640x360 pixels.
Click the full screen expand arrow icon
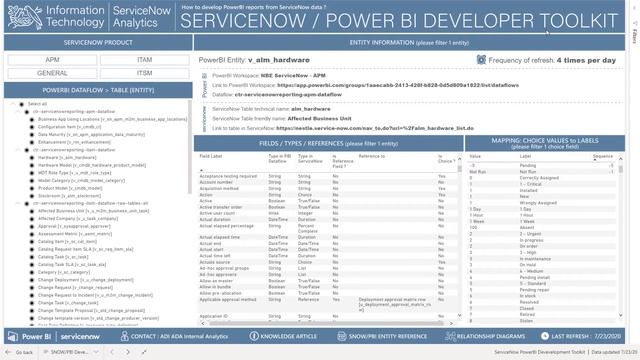point(144,352)
